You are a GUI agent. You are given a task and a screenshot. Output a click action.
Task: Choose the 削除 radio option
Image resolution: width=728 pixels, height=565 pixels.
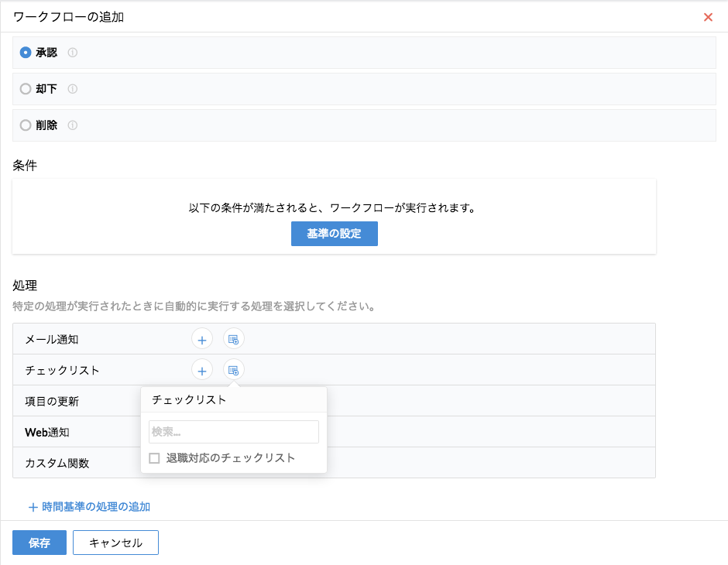[26, 125]
